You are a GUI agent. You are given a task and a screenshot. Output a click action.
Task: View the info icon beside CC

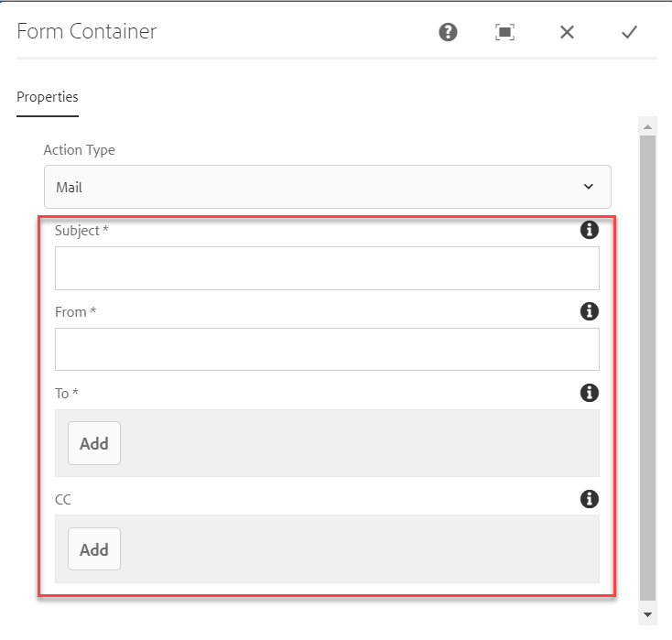(590, 499)
